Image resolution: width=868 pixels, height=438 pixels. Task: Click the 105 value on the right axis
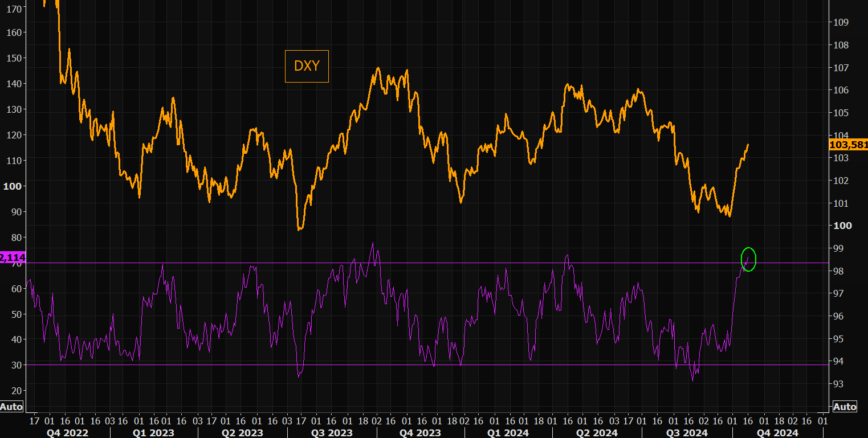click(x=842, y=113)
